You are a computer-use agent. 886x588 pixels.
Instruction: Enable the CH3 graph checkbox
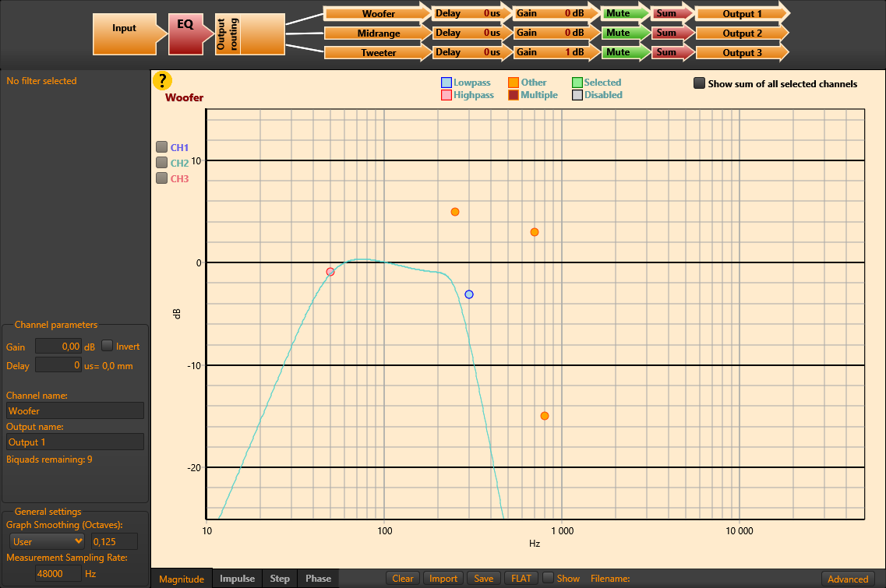[x=161, y=178]
